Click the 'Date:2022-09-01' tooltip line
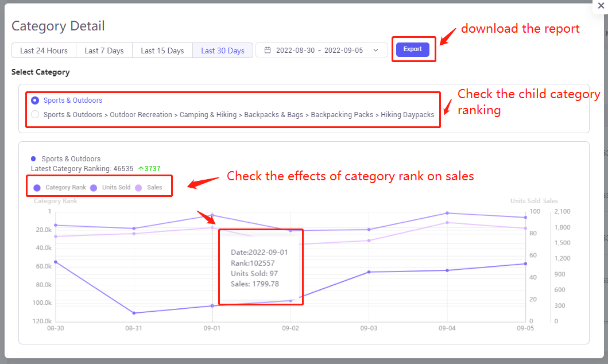This screenshot has width=608, height=364. [x=260, y=253]
